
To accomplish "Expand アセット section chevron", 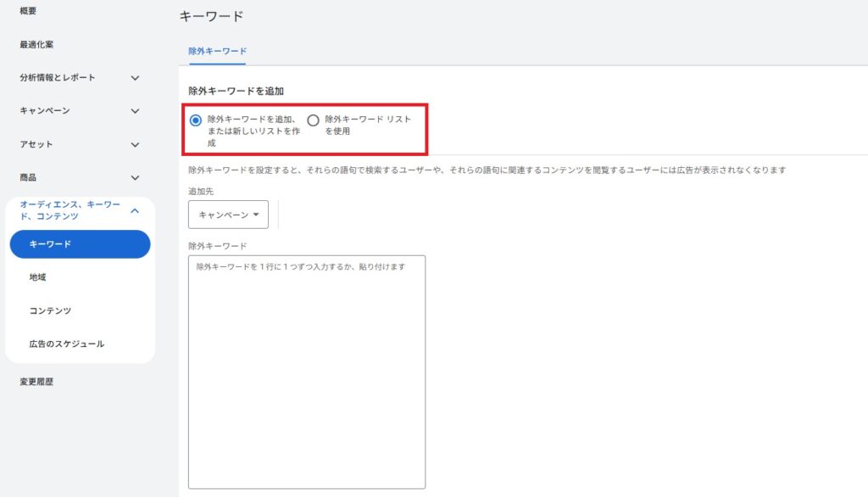I will [x=135, y=145].
